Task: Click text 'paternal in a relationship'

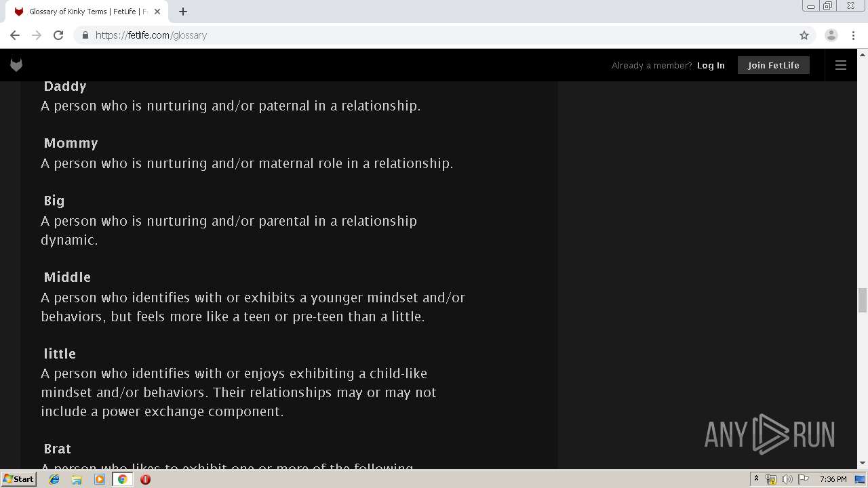Action: coord(339,106)
